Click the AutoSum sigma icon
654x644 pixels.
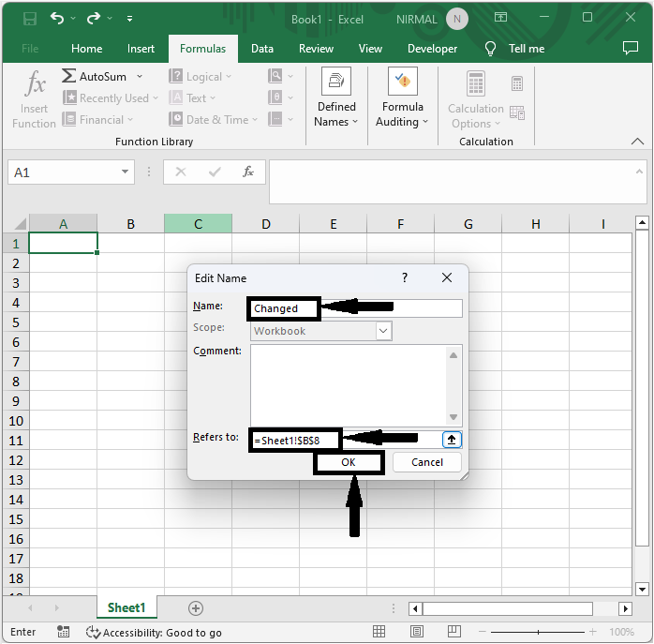pos(68,76)
